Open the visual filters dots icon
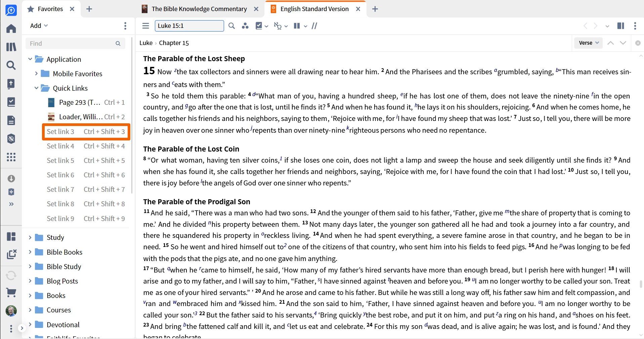Screen dimensions: 644x339 tap(245, 26)
